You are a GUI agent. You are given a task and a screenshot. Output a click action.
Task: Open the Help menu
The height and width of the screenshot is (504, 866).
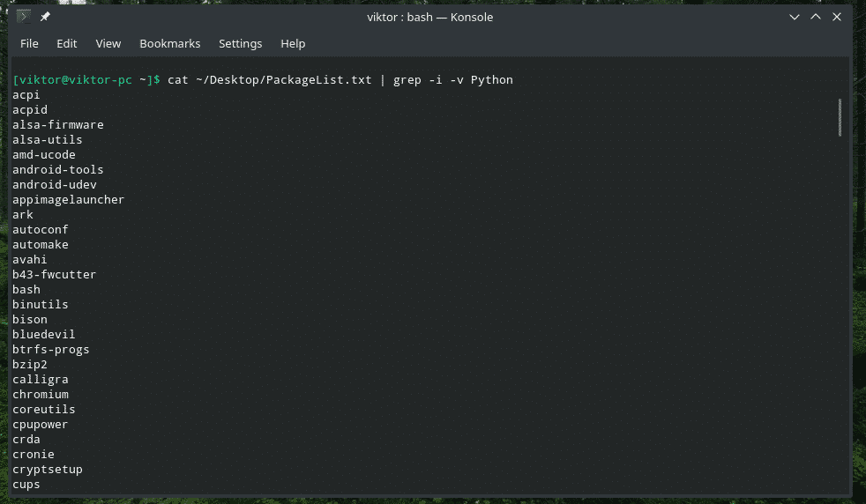[x=293, y=43]
